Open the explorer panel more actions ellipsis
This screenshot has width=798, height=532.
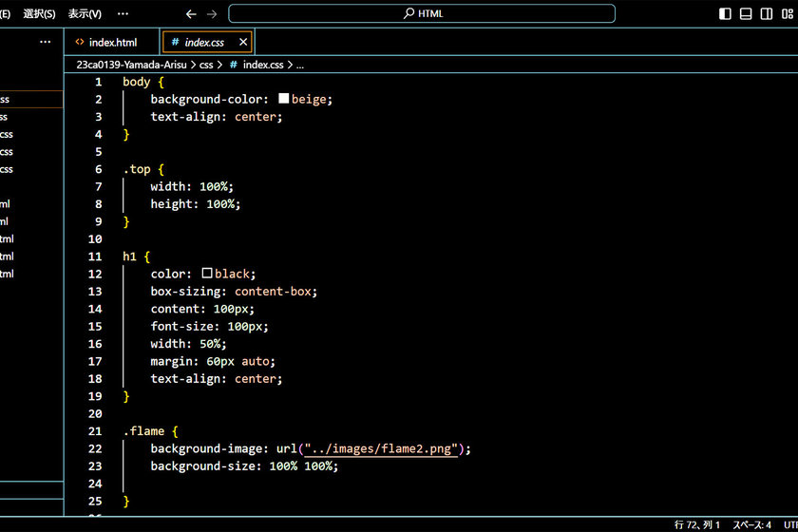(x=45, y=43)
